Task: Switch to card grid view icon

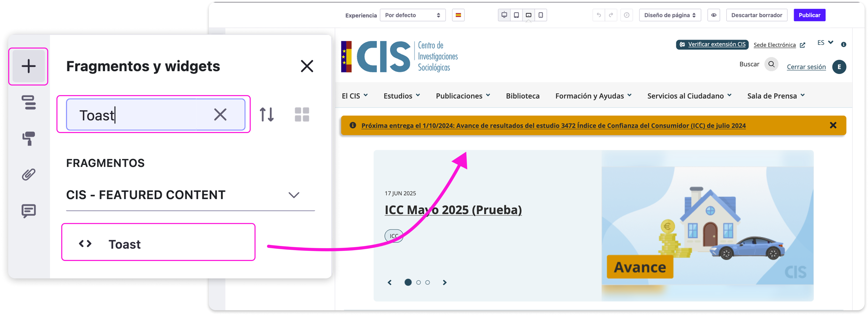Action: (302, 115)
